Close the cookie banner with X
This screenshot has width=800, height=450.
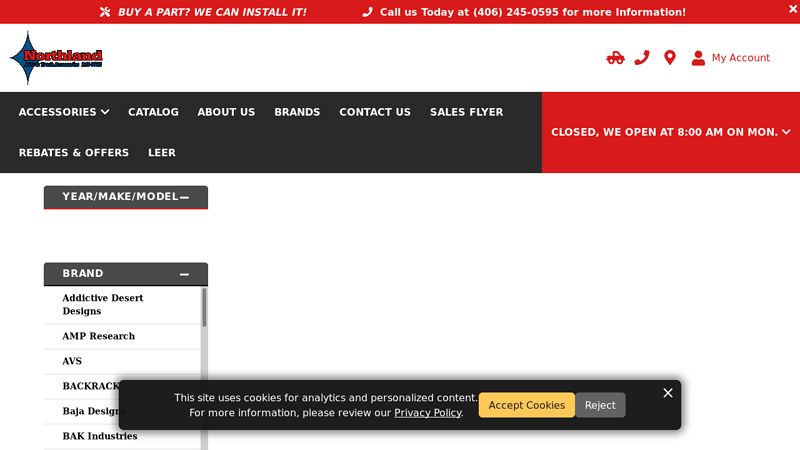668,393
